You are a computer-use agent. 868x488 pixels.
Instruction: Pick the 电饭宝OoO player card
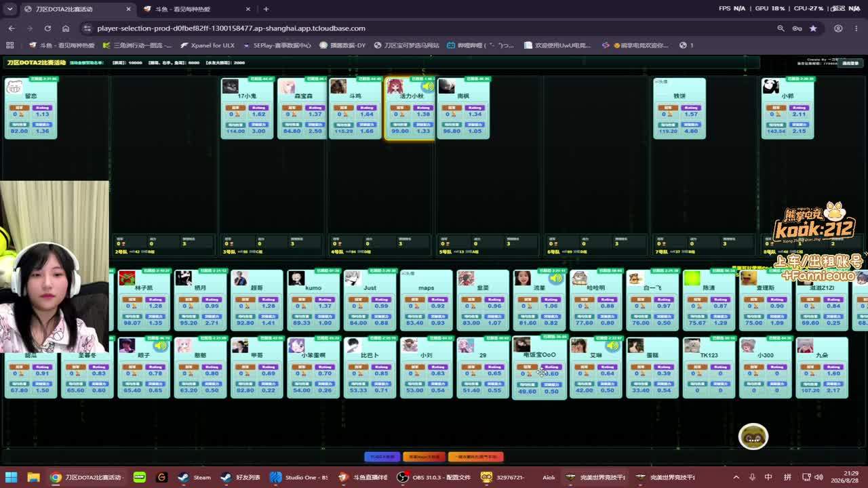(x=539, y=367)
